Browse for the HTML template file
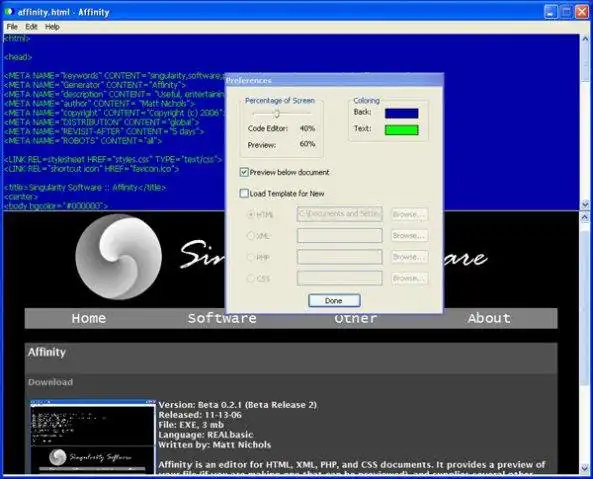Viewport: 593px width, 479px height. (410, 214)
